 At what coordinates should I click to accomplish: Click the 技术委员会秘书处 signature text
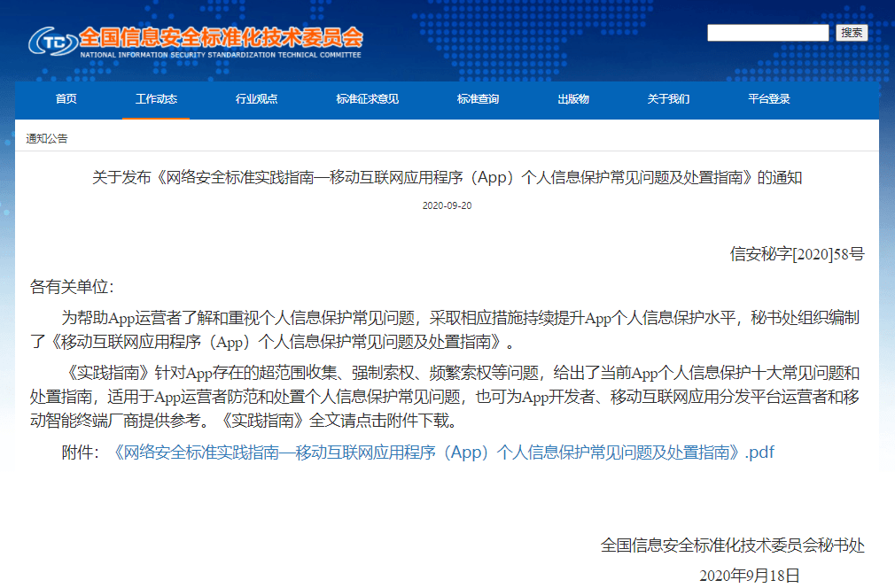[x=732, y=545]
